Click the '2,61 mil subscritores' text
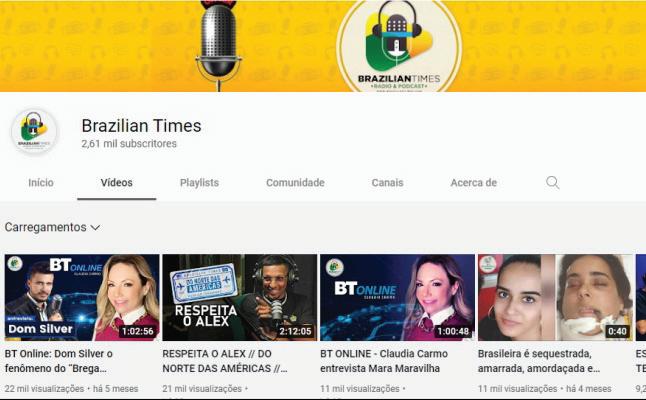Image resolution: width=646 pixels, height=400 pixels. click(x=129, y=144)
